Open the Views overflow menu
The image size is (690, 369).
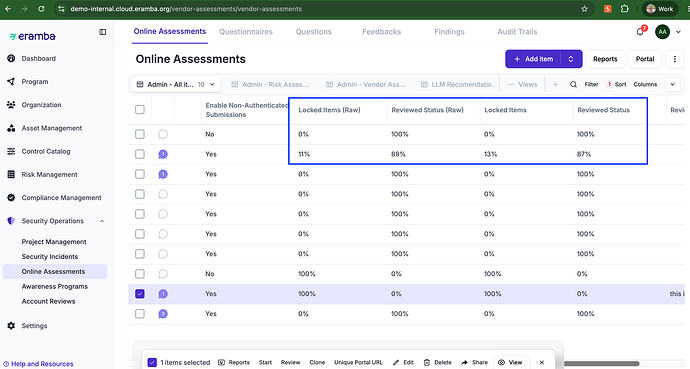point(523,84)
